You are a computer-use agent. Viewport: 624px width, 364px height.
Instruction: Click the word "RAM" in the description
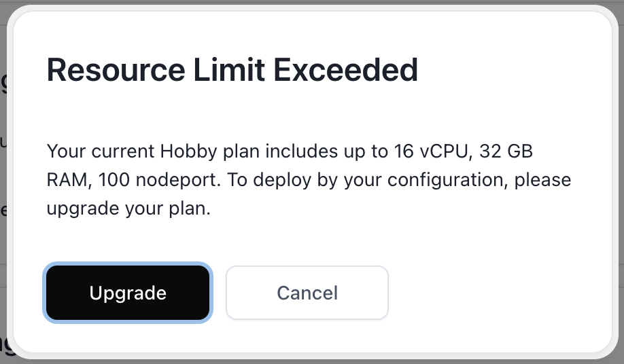point(67,181)
